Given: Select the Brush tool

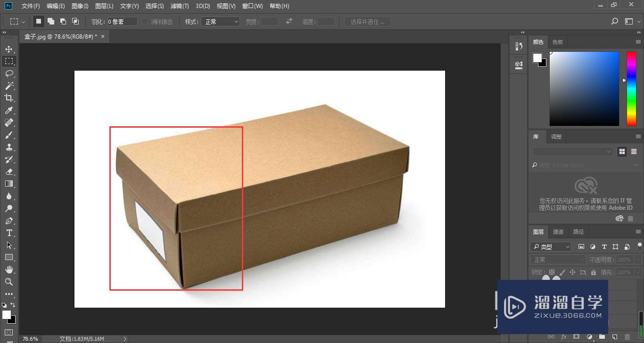Looking at the screenshot, I should point(9,135).
